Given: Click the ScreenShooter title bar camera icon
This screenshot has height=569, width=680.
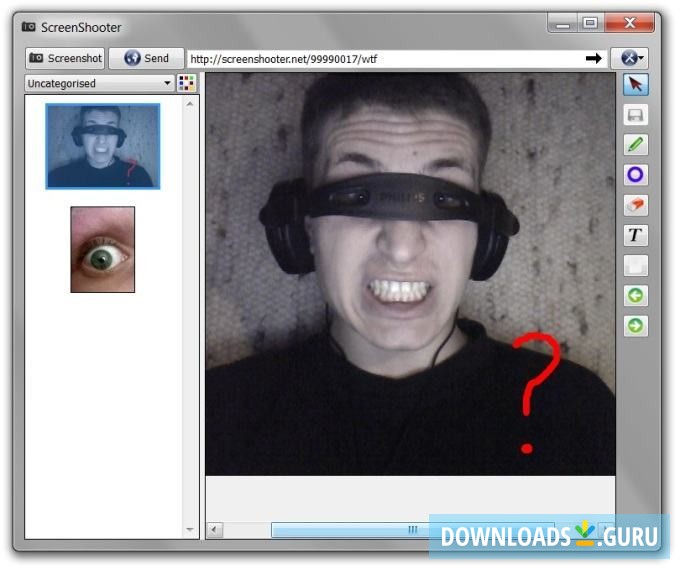Looking at the screenshot, I should point(29,27).
